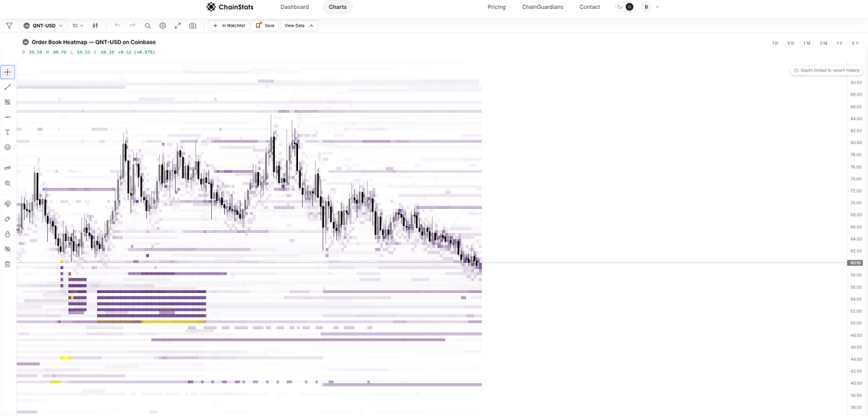The width and height of the screenshot is (868, 416).
Task: Select the Fibonacci retracement tool
Action: (8, 102)
